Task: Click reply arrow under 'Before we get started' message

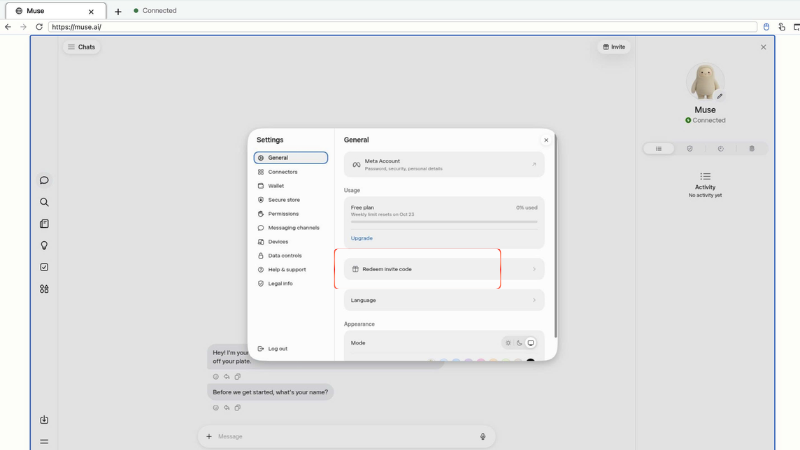Action: click(x=227, y=408)
